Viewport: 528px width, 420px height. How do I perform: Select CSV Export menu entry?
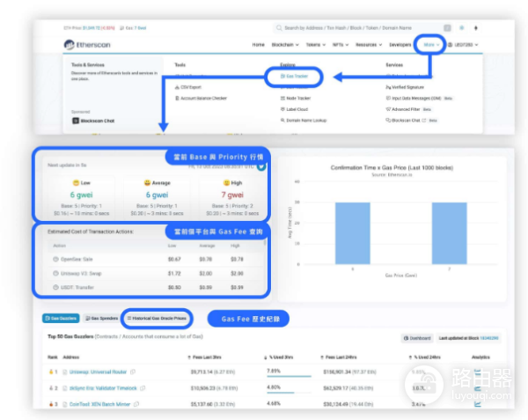[x=188, y=87]
